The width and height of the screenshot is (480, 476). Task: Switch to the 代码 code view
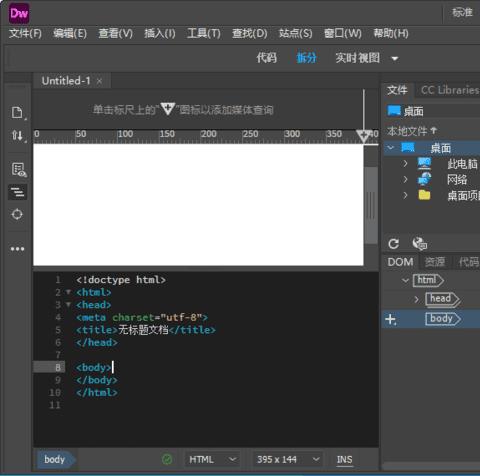click(x=266, y=58)
